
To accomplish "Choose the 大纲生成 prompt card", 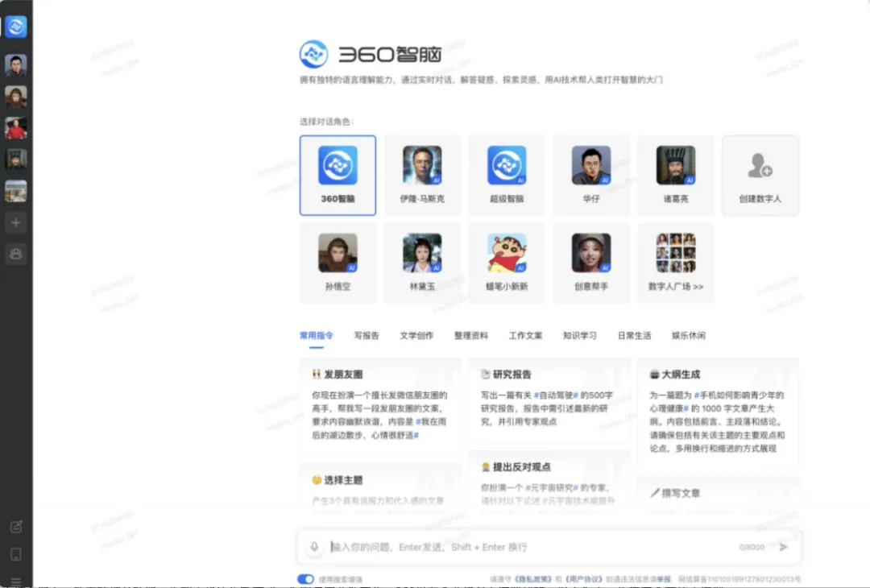I will pyautogui.click(x=718, y=412).
